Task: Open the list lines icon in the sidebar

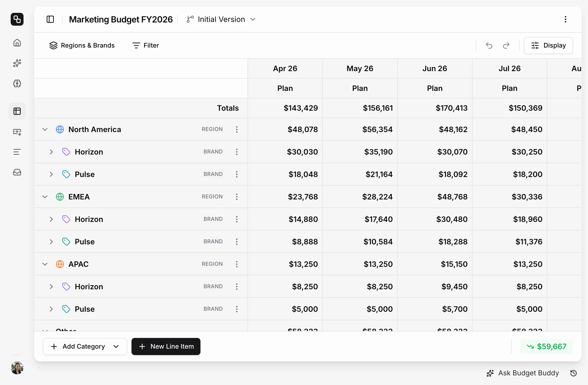Action: pos(17,152)
